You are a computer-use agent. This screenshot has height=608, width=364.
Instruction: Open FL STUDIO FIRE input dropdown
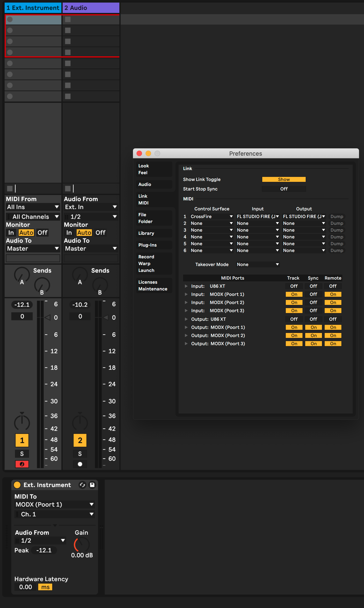coord(258,216)
